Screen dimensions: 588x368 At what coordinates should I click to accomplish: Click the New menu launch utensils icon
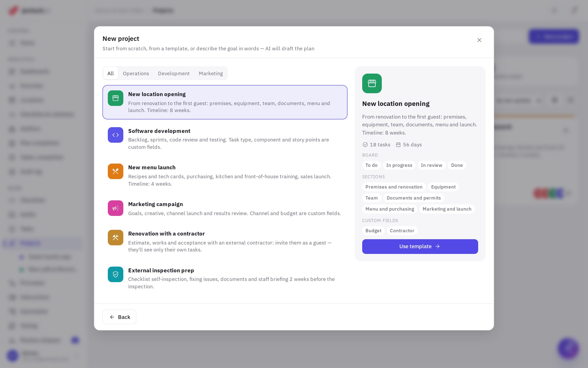tap(115, 171)
